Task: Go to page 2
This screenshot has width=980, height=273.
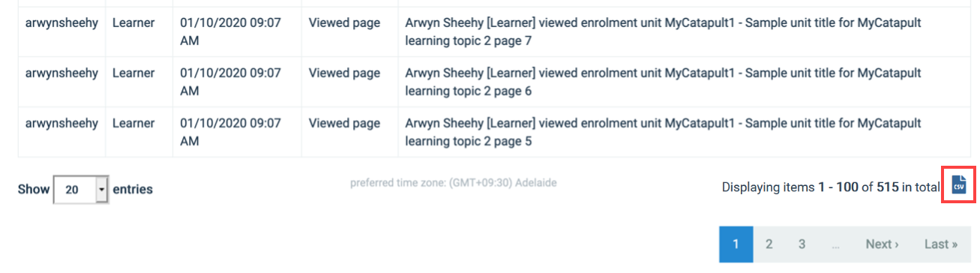Action: click(x=769, y=244)
